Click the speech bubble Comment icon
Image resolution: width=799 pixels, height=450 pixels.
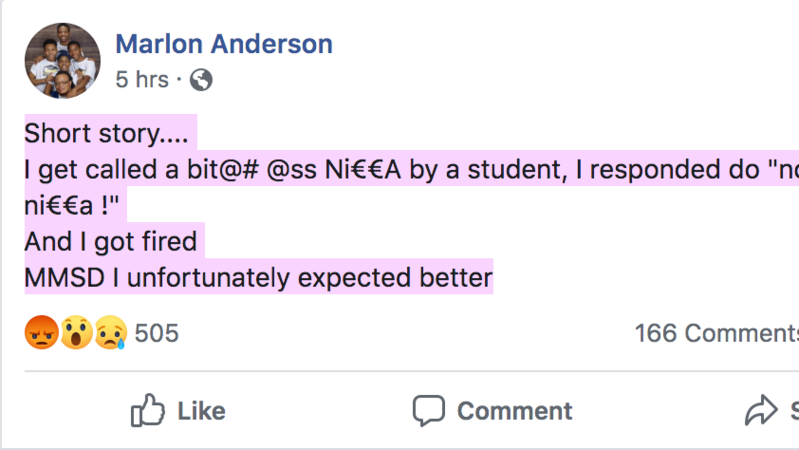coord(429,410)
